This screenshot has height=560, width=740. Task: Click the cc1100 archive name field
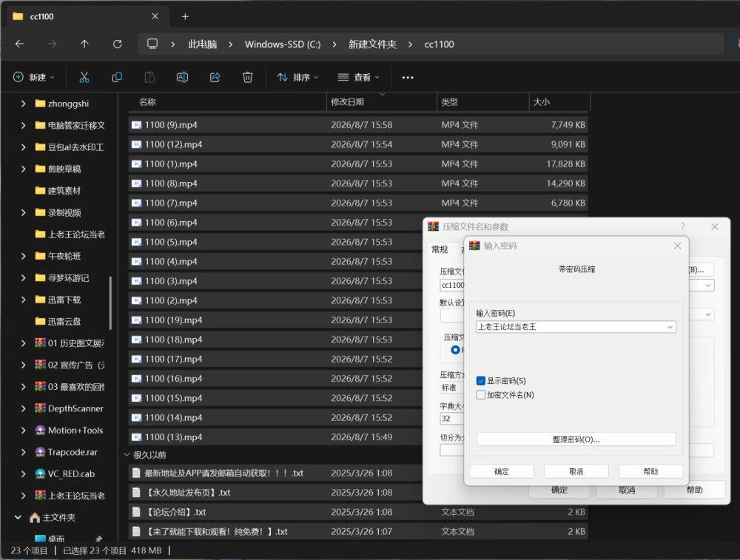click(452, 285)
